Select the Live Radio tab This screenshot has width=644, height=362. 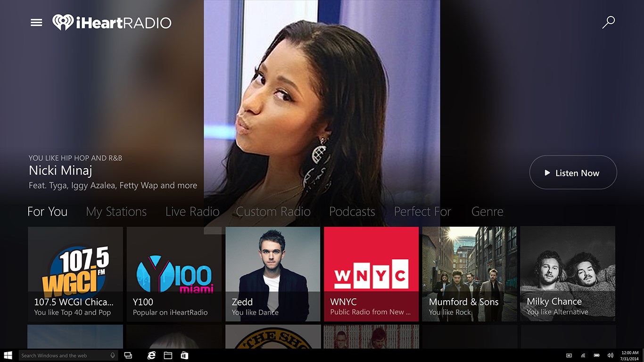pyautogui.click(x=192, y=212)
